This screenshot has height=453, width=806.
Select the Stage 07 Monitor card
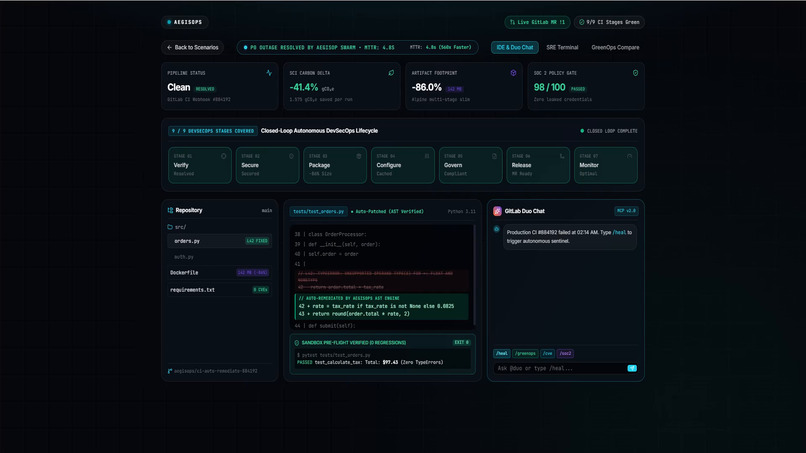click(606, 165)
